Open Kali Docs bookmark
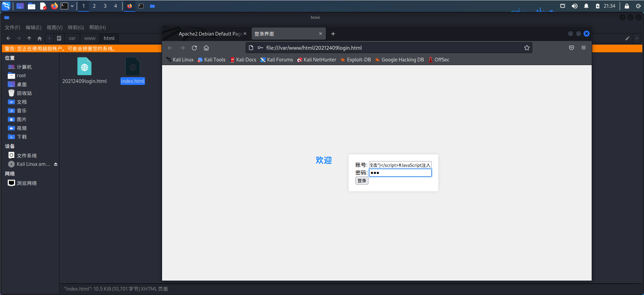Screen dimensions: 644x295 [243, 60]
